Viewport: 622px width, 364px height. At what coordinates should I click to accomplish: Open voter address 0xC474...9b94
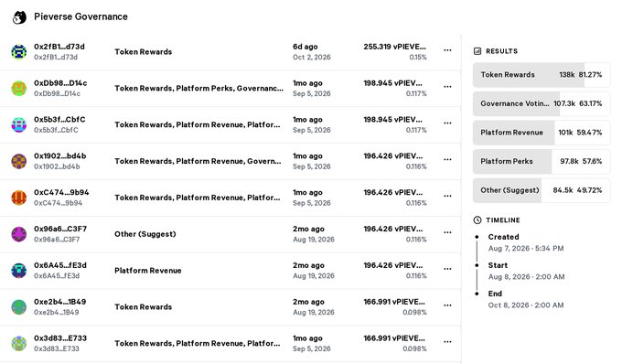61,192
